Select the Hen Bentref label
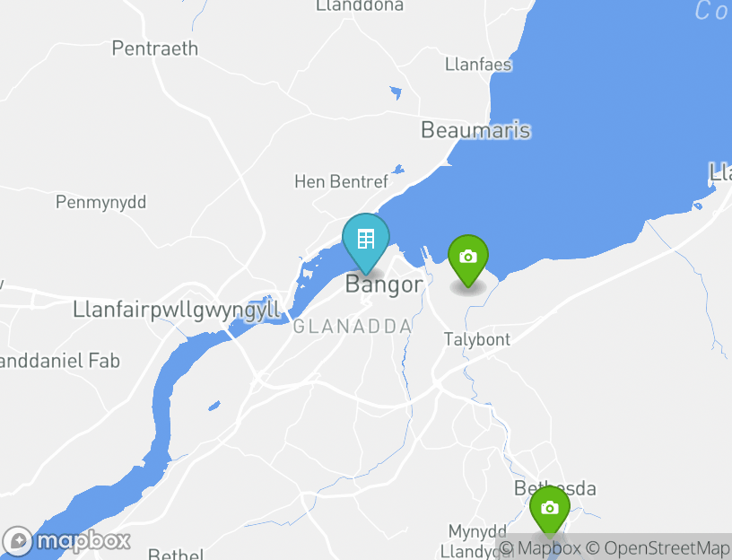Viewport: 732px width, 560px height. tap(341, 181)
